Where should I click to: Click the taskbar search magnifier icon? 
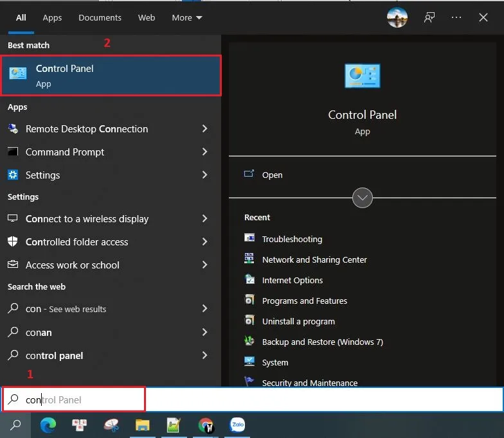tap(15, 425)
